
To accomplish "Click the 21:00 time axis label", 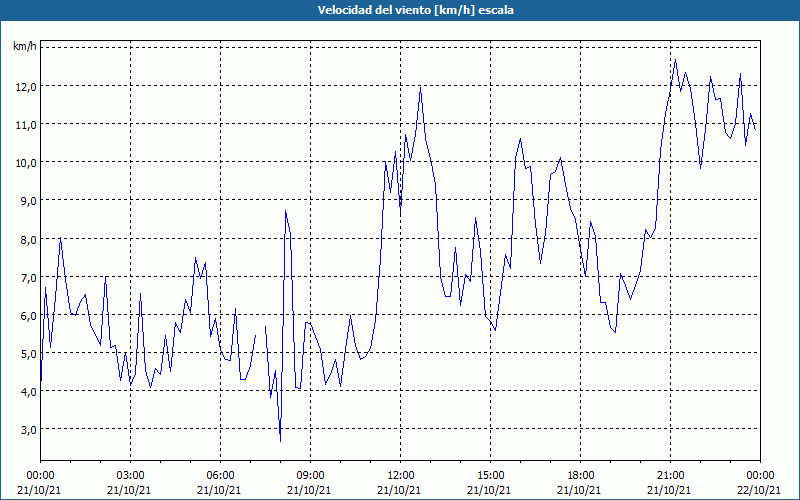I will click(x=670, y=476).
